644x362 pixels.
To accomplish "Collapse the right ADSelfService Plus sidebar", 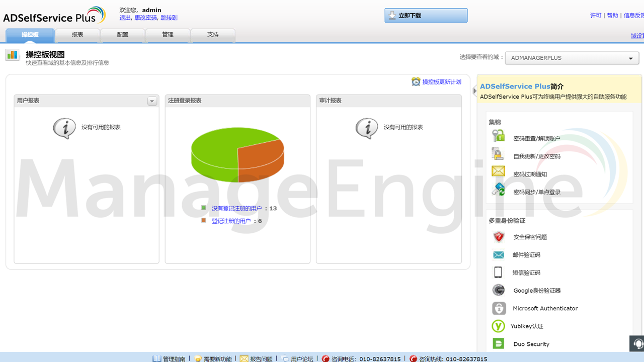I will pos(474,91).
